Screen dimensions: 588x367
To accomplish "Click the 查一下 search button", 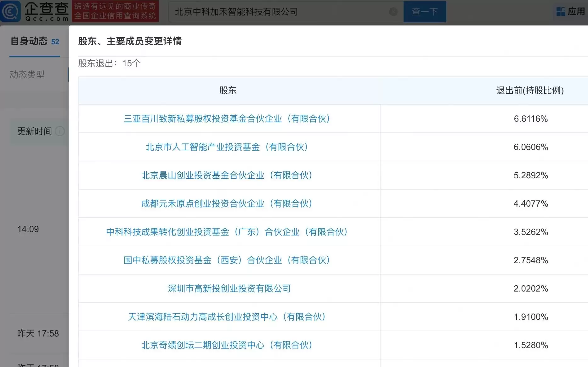I will pos(425,12).
